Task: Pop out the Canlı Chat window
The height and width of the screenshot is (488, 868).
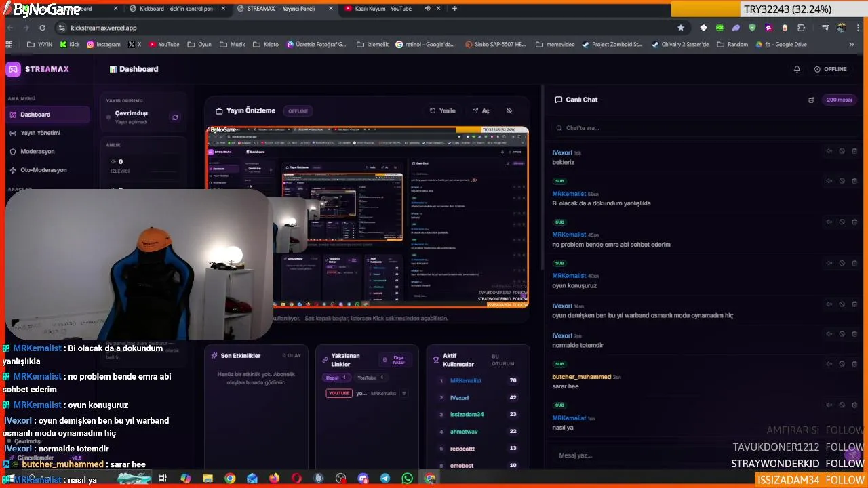Action: [x=811, y=100]
